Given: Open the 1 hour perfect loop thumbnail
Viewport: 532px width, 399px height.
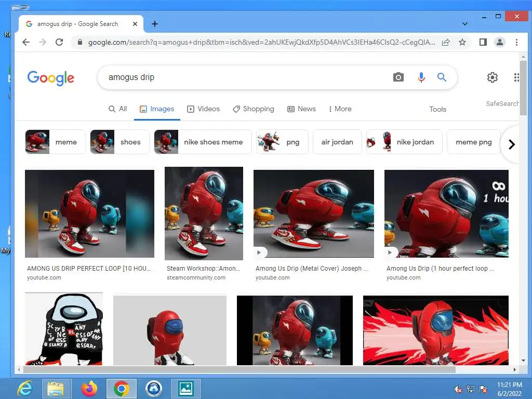Looking at the screenshot, I should click(446, 214).
